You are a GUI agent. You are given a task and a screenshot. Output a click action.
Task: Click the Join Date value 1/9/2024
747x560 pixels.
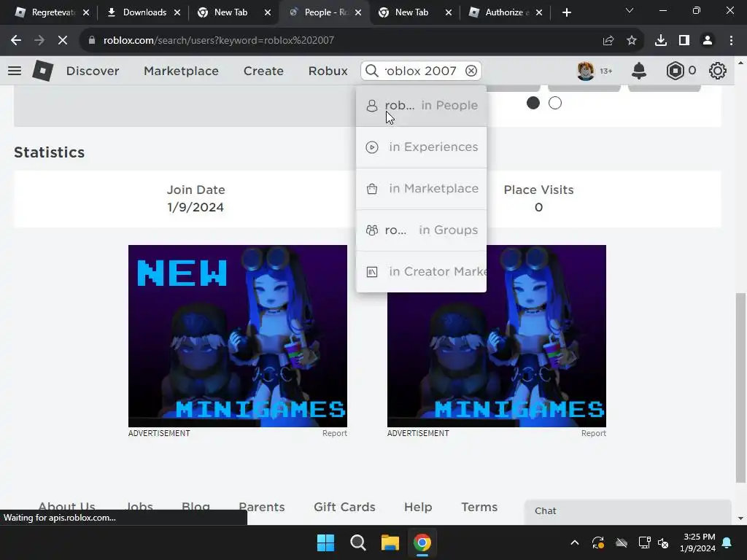click(196, 208)
